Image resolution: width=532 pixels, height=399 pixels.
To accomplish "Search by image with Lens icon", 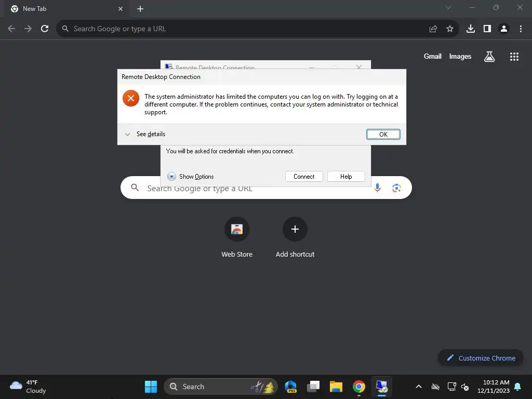I will pyautogui.click(x=396, y=188).
